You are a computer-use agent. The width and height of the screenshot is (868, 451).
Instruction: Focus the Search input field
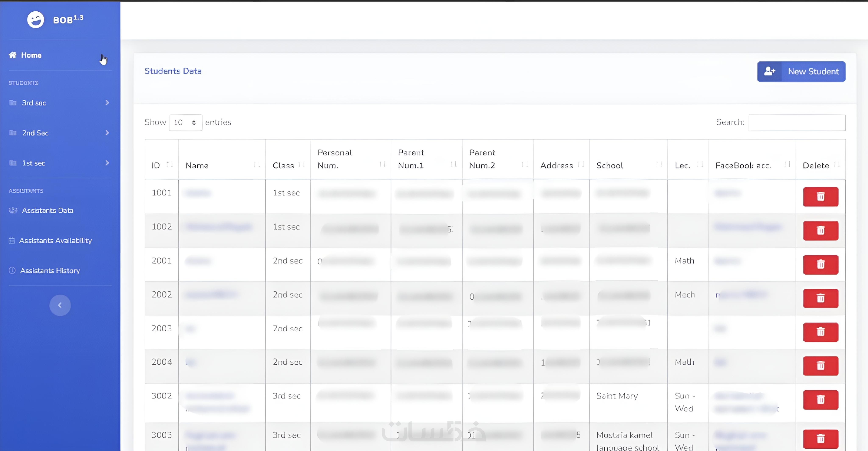coord(797,122)
